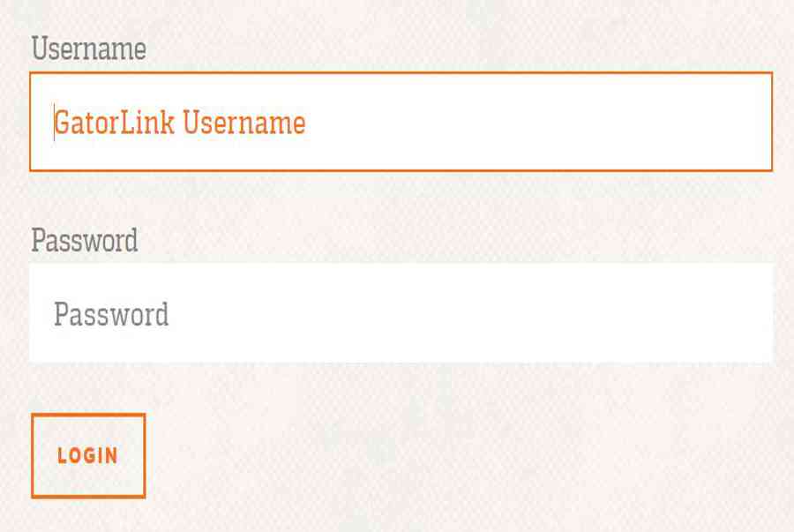Submit the form with the orange LOGIN button
Image resolution: width=794 pixels, height=532 pixels.
click(88, 455)
